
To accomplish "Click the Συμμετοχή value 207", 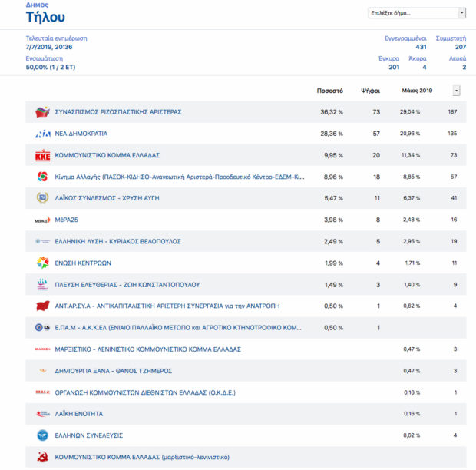I will click(x=461, y=47).
